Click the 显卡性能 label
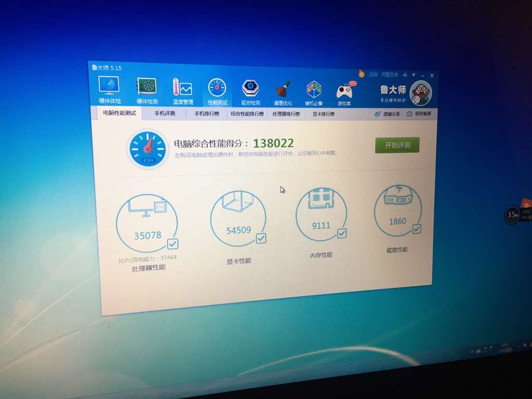 [239, 261]
